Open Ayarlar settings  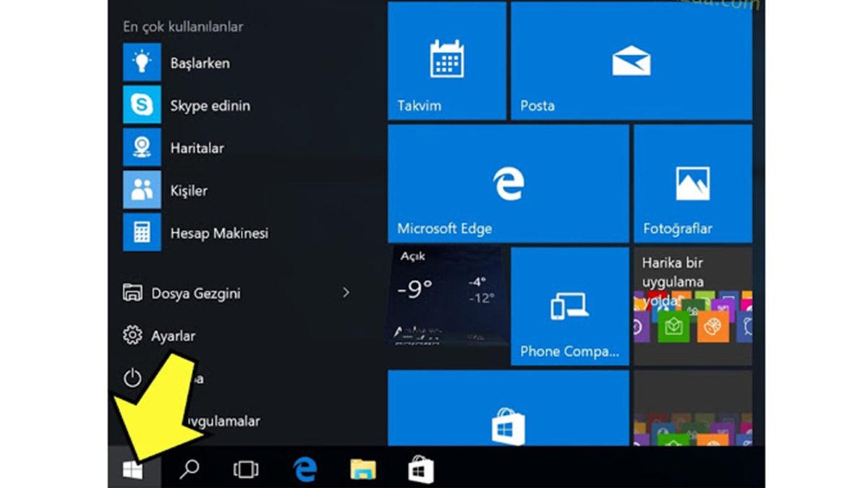pyautogui.click(x=174, y=335)
